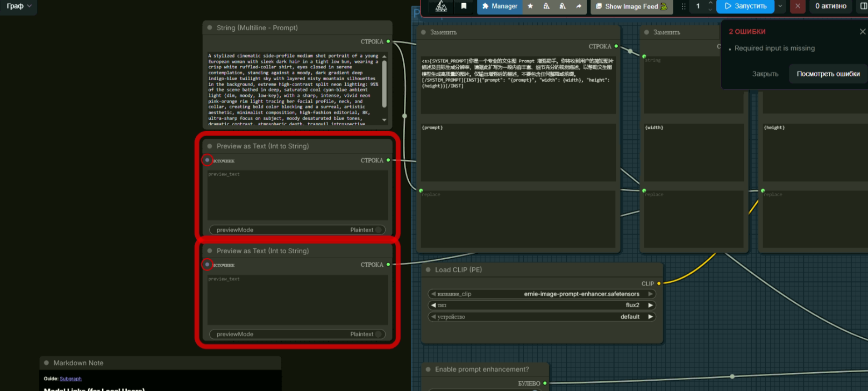Screen dimensions: 868x391
Task: Click the Закрыть button in error popup
Action: point(765,74)
